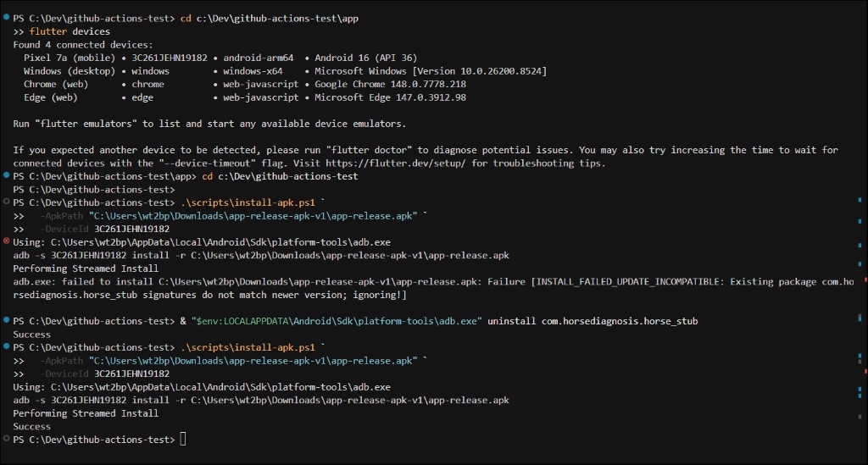Click the hollow circle beside the first install-apk.ps1 command
868x465 pixels.
(x=6, y=202)
